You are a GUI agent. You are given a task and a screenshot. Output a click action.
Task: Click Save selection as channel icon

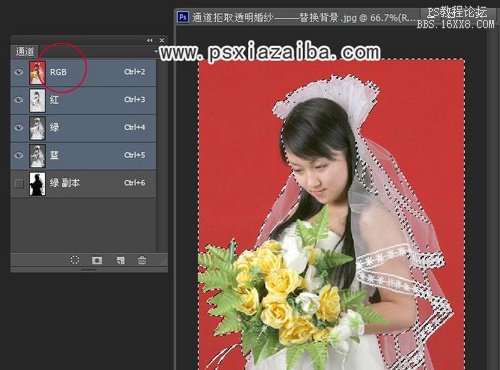click(x=97, y=260)
